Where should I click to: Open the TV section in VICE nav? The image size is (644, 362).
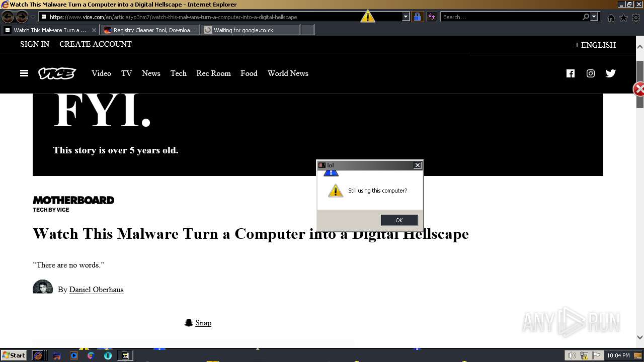point(126,73)
